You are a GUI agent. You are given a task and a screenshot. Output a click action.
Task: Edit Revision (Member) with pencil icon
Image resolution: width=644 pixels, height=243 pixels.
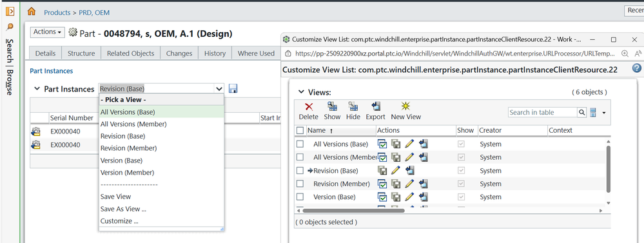click(409, 184)
